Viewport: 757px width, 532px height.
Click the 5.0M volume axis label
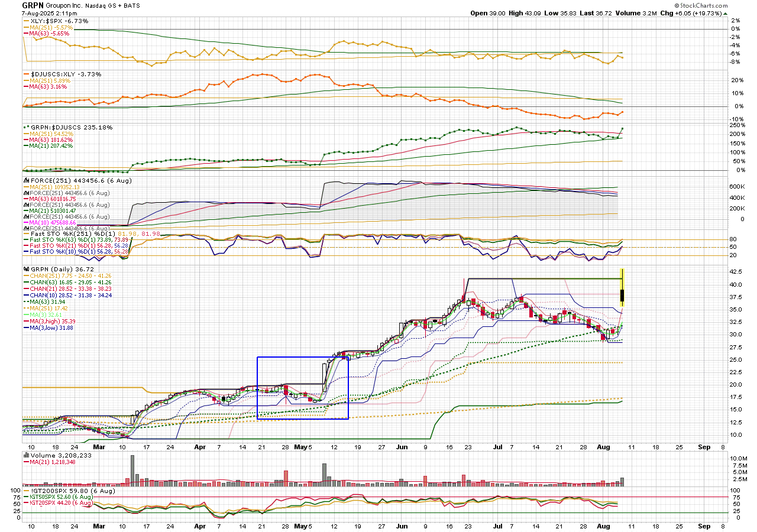coord(739,472)
